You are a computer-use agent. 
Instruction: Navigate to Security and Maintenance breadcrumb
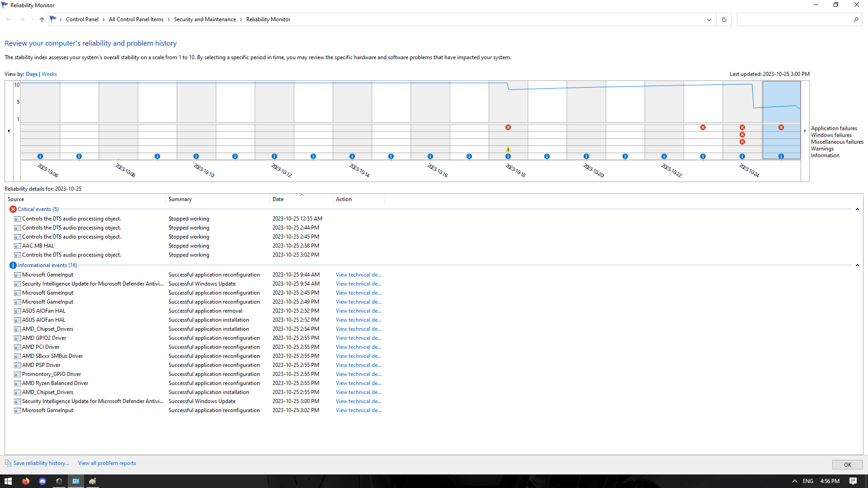click(205, 19)
